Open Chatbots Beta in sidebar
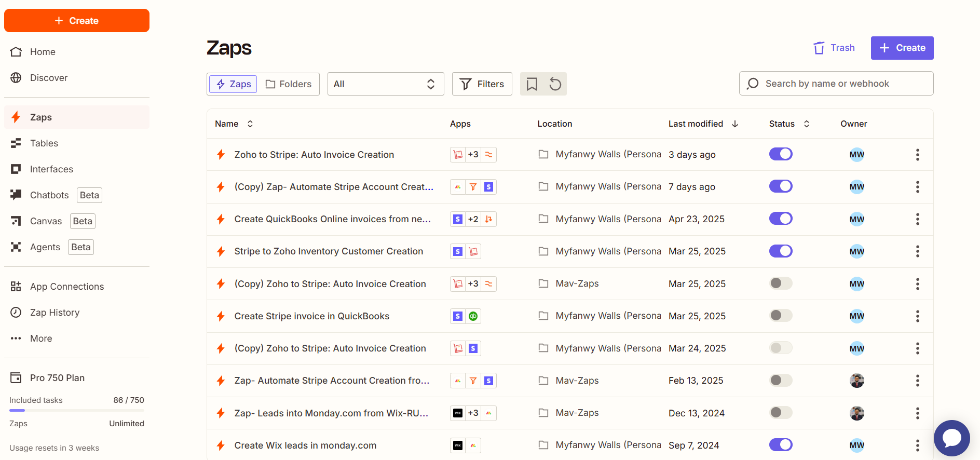Screen dimensions: 980x460 (x=77, y=195)
